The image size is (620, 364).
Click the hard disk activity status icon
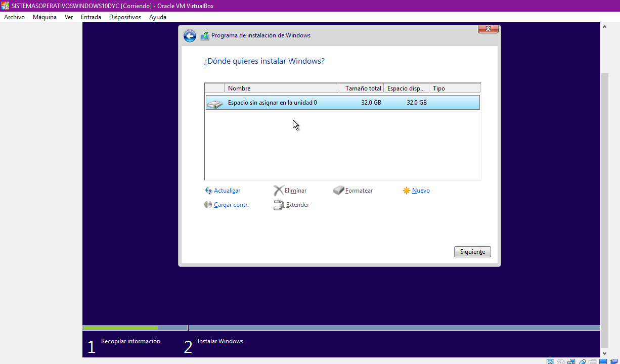point(550,361)
